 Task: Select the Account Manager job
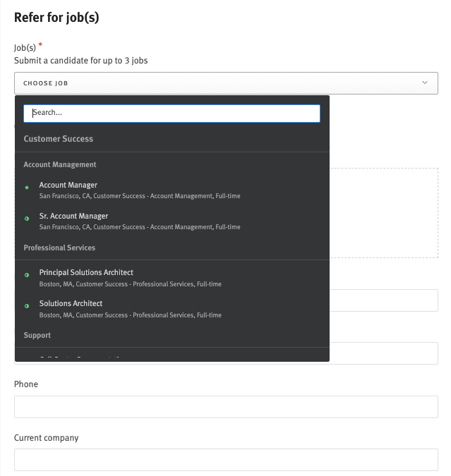tap(172, 190)
